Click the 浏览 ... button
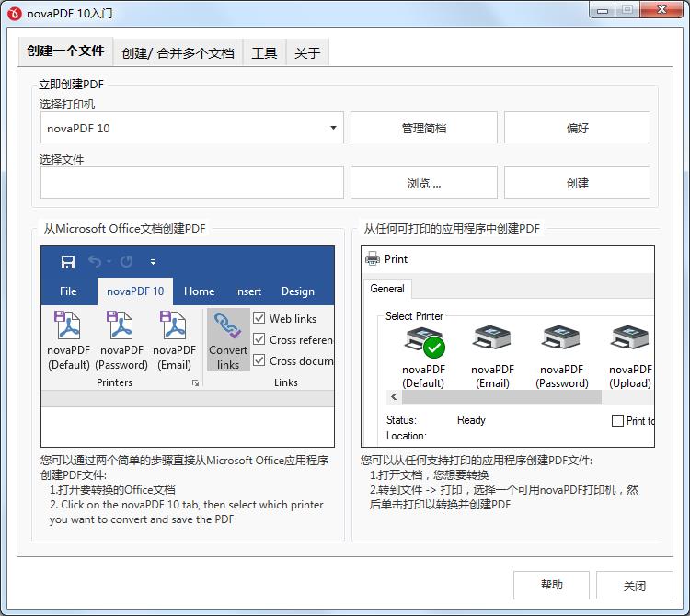690x616 pixels. 424,182
